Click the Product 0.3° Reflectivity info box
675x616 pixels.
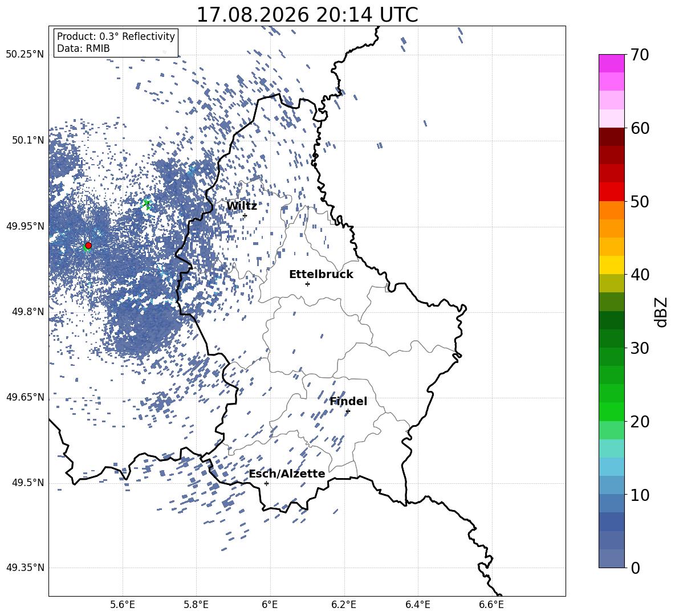[x=116, y=42]
